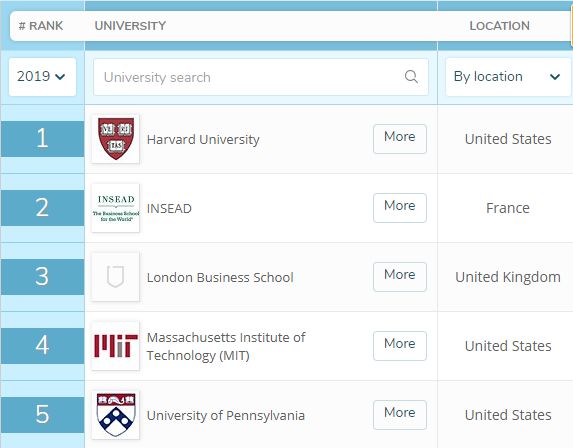Click More next to Massachusetts Institute of Technology

point(400,346)
